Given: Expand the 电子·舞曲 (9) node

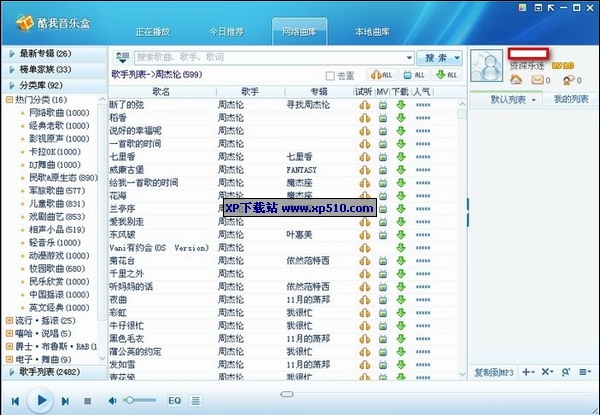Looking at the screenshot, I should pyautogui.click(x=9, y=360).
